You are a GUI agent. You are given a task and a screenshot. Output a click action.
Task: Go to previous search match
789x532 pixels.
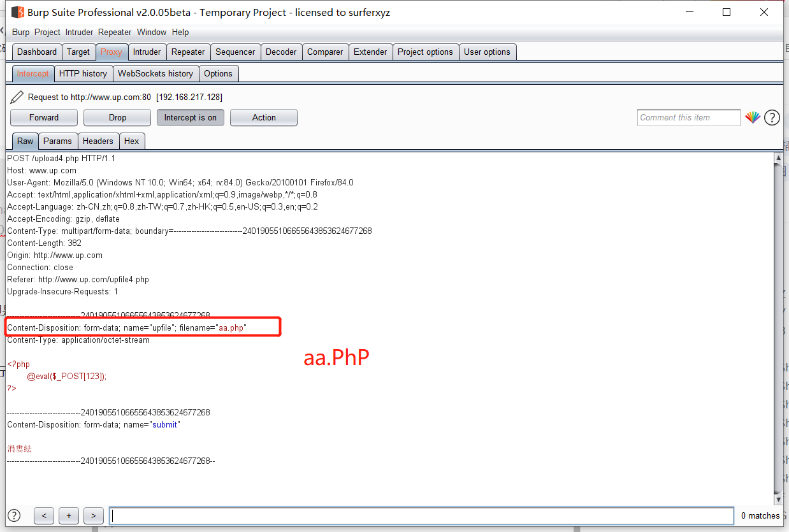pyautogui.click(x=44, y=515)
